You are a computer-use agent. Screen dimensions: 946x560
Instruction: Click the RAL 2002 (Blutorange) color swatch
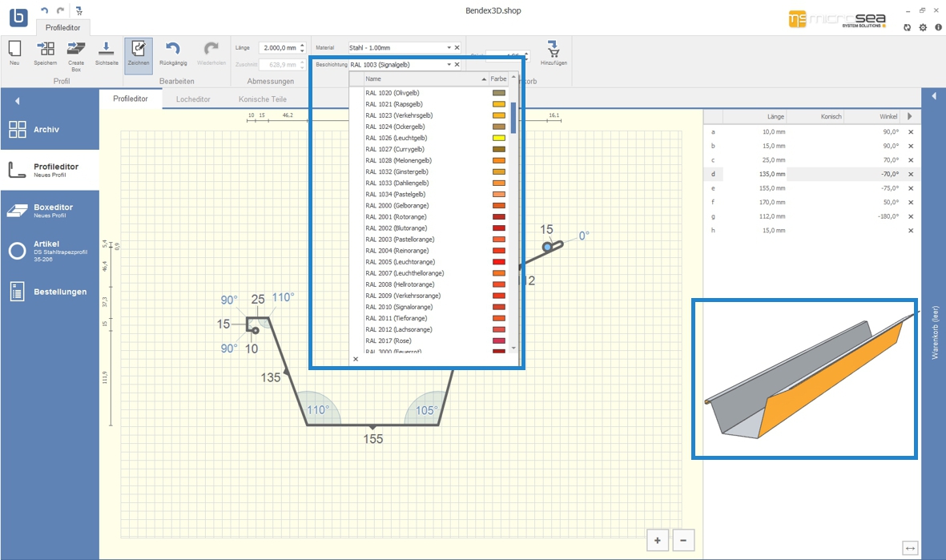[x=499, y=228]
